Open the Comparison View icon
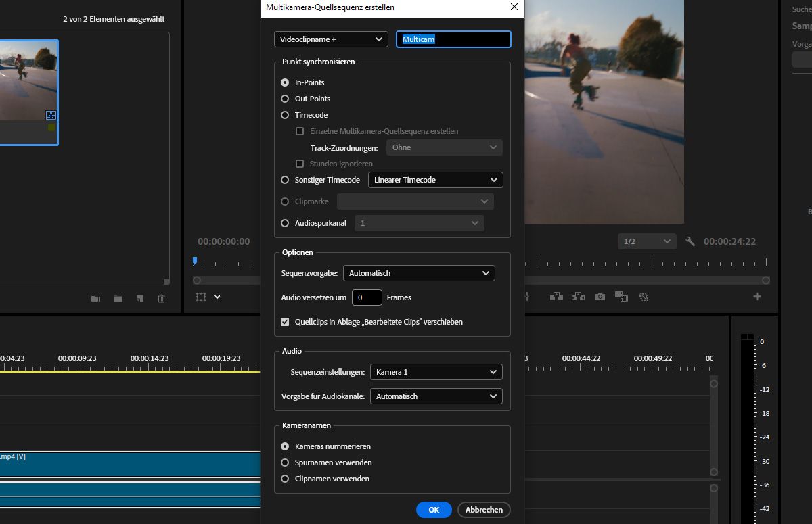The image size is (812, 524). click(621, 297)
